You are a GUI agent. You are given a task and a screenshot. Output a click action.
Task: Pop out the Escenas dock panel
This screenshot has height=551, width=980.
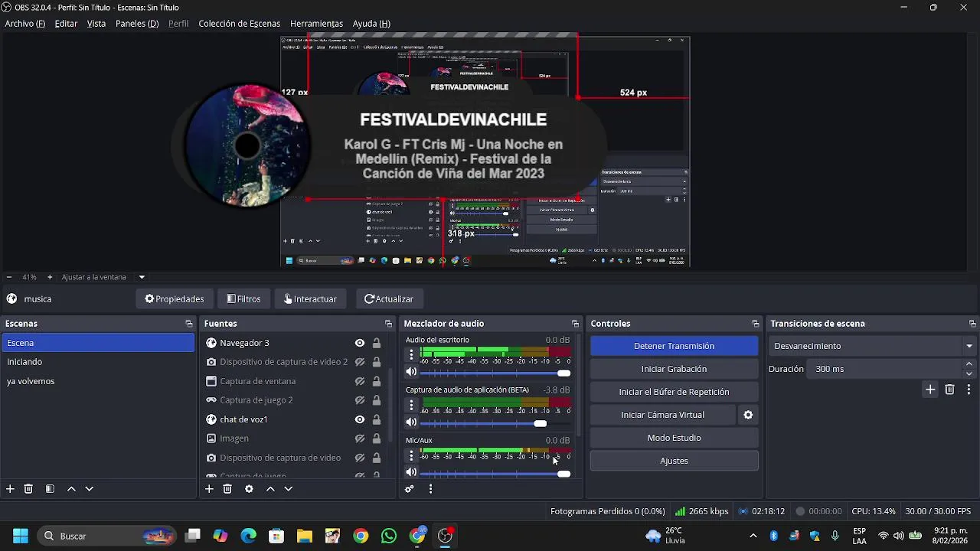click(189, 324)
